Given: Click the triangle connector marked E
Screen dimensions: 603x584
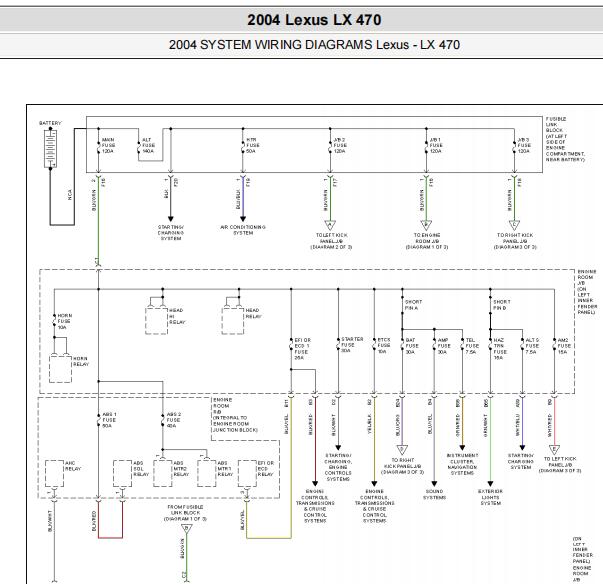Looking at the screenshot, I should (554, 450).
